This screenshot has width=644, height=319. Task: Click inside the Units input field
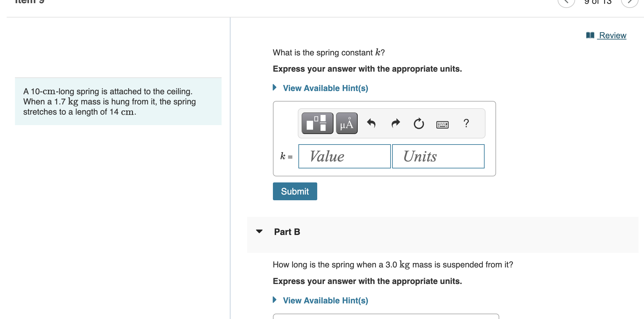pyautogui.click(x=438, y=156)
